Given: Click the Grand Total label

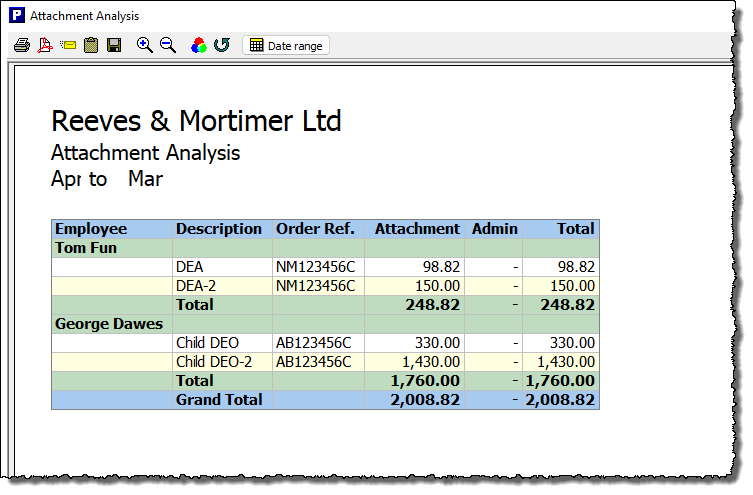Looking at the screenshot, I should click(219, 400).
